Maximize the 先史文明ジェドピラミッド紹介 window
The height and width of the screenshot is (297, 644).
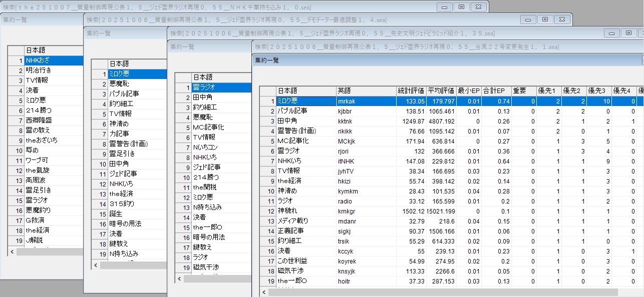(x=628, y=33)
